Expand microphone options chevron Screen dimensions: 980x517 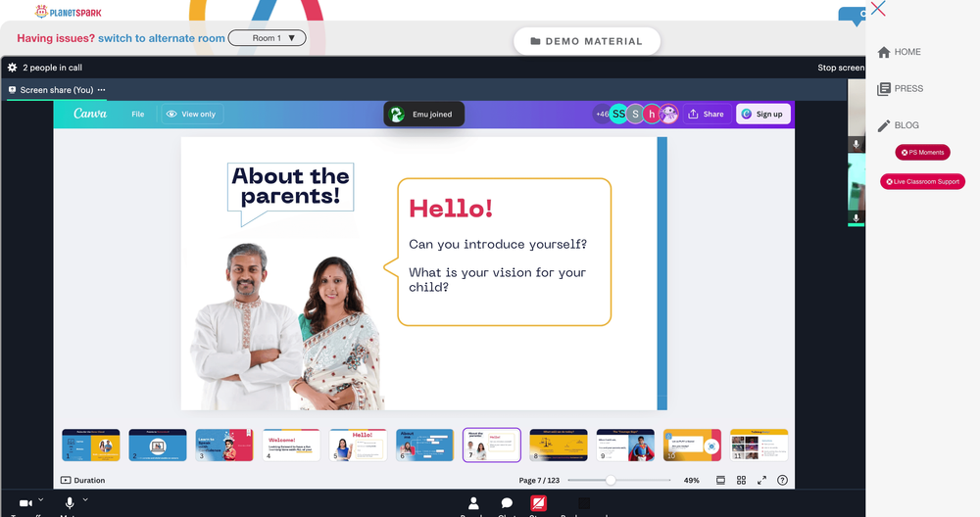85,499
